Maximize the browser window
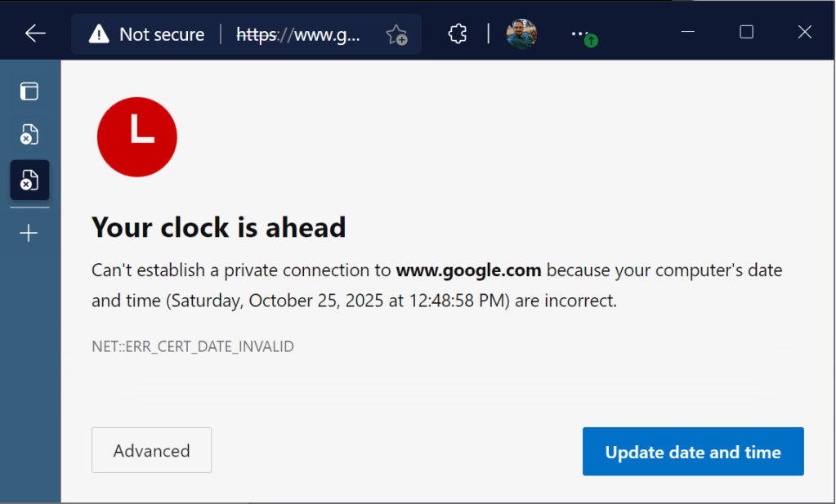 point(746,33)
